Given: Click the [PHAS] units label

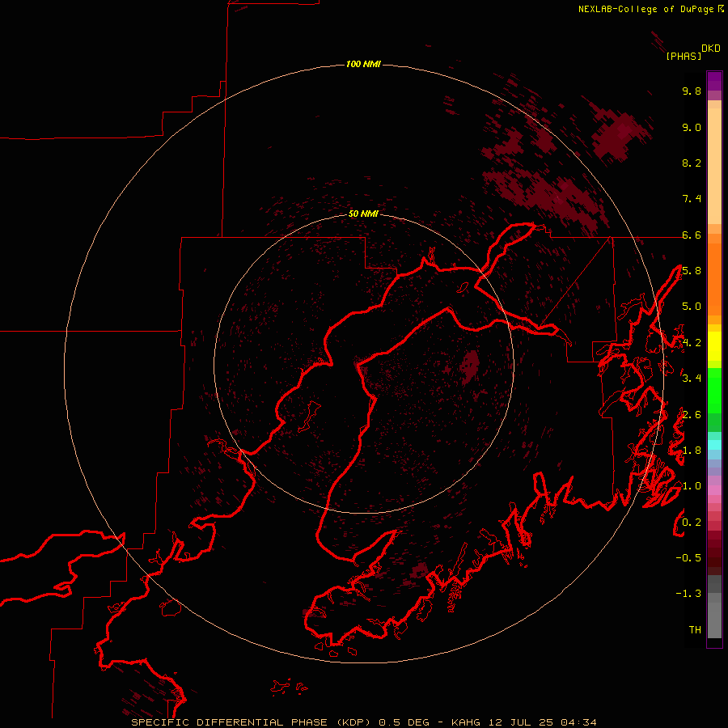Looking at the screenshot, I should 684,56.
